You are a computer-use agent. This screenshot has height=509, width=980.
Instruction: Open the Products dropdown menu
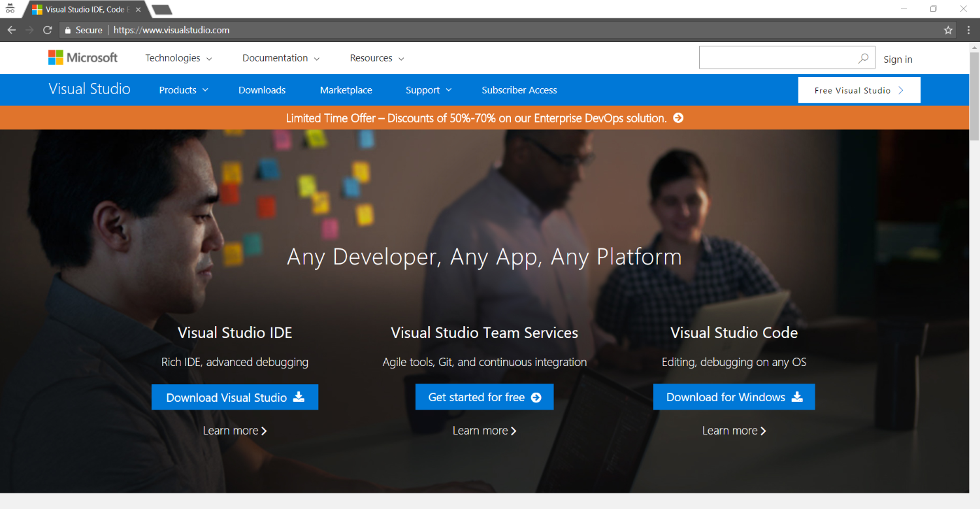tap(184, 90)
